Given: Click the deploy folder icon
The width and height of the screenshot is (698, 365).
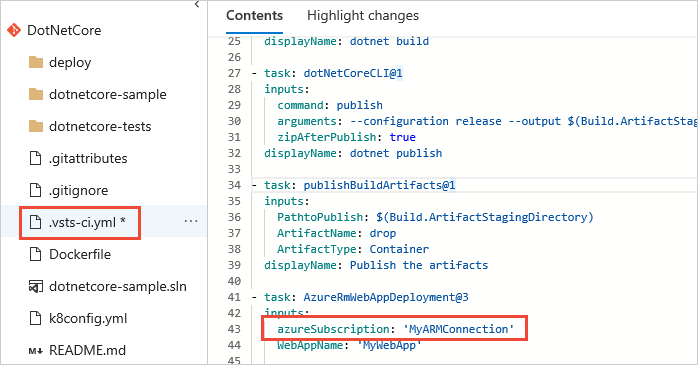Looking at the screenshot, I should (36, 62).
